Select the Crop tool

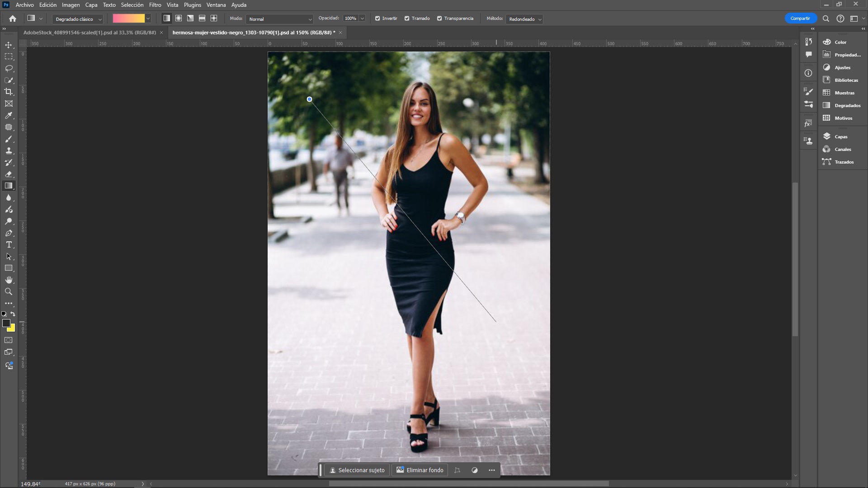pyautogui.click(x=9, y=92)
